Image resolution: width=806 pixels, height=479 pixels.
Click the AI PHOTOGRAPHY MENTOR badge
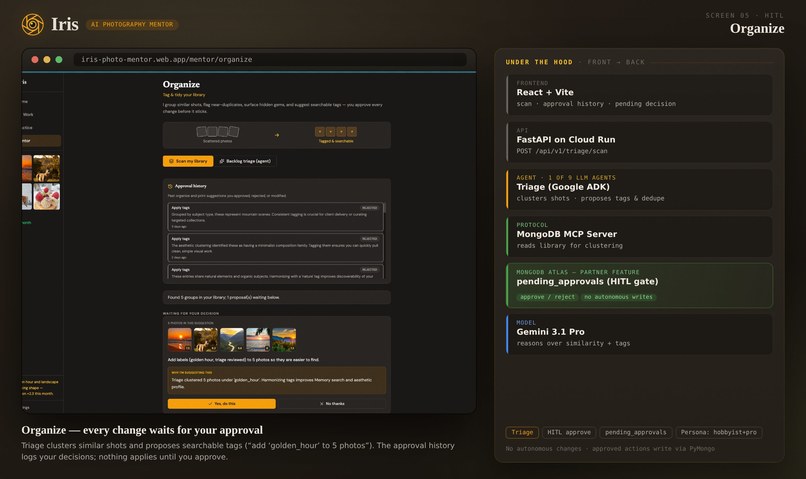pos(132,25)
